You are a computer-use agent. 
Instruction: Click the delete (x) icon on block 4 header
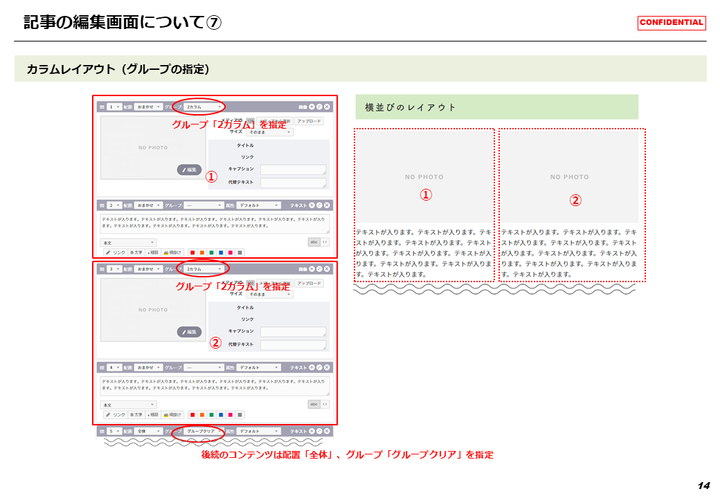[x=327, y=367]
